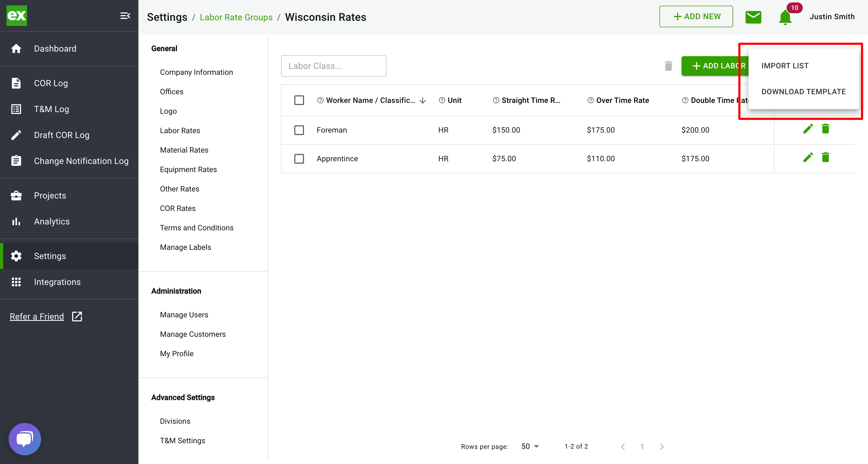
Task: Click the COR Log document icon
Action: pyautogui.click(x=16, y=83)
